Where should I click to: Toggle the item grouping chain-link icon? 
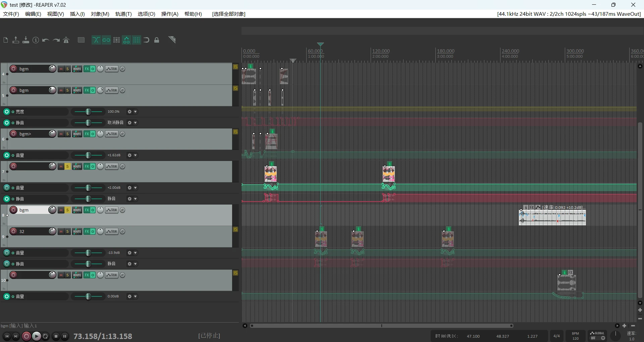tap(106, 40)
